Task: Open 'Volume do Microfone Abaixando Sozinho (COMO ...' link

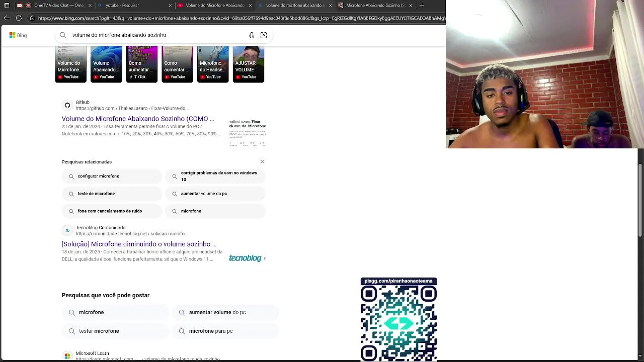Action: tap(138, 119)
